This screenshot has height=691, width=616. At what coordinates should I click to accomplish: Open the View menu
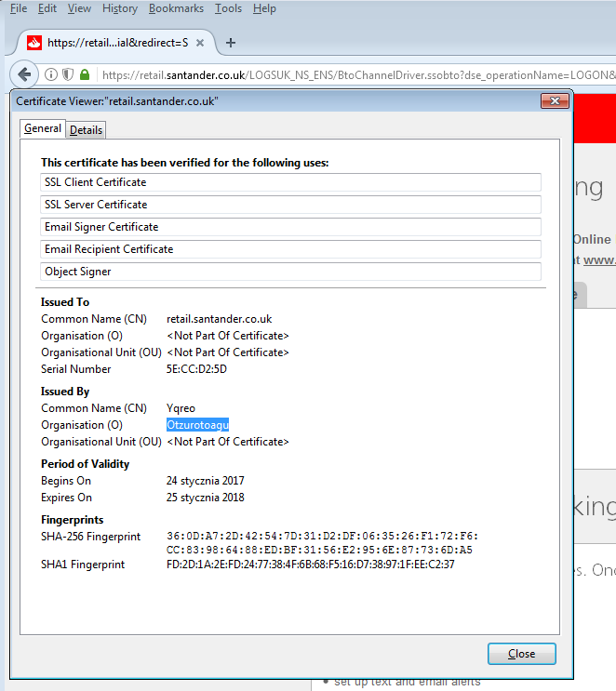pyautogui.click(x=79, y=8)
